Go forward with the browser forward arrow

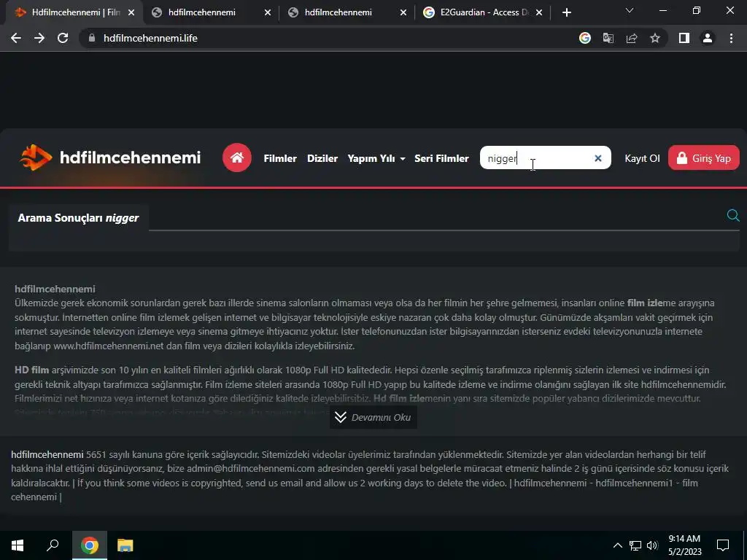(x=39, y=38)
